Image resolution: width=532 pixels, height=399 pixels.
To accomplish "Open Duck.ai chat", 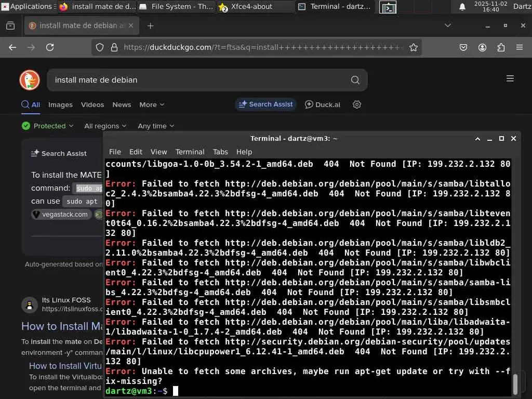I will (x=322, y=104).
